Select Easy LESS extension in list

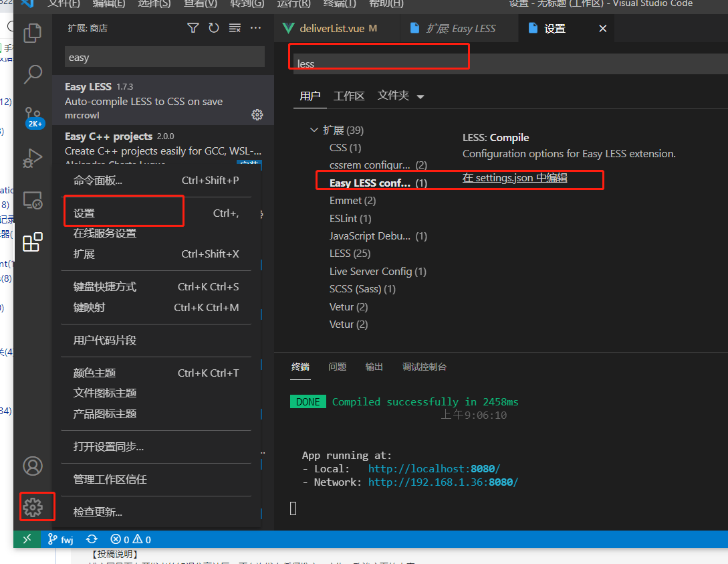[x=163, y=100]
